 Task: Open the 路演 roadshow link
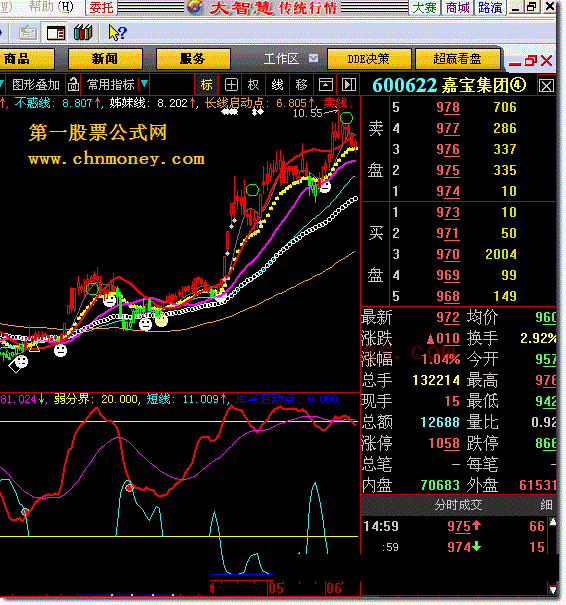point(490,7)
